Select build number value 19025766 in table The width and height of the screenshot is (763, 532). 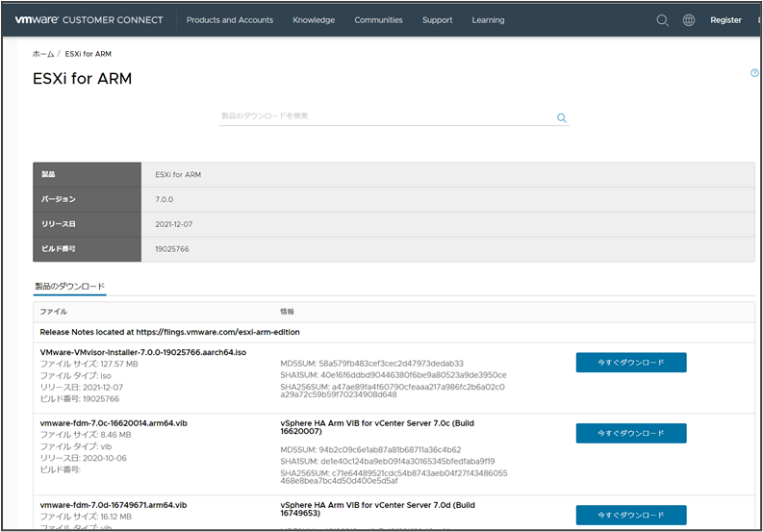pos(172,249)
